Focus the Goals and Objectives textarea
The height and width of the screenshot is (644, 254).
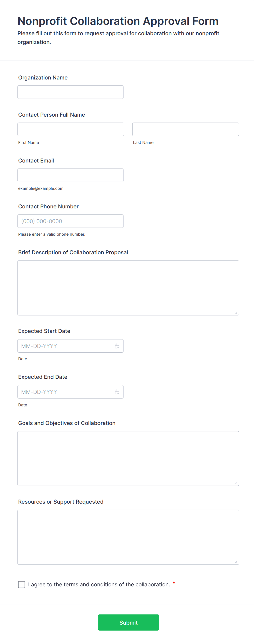click(128, 458)
